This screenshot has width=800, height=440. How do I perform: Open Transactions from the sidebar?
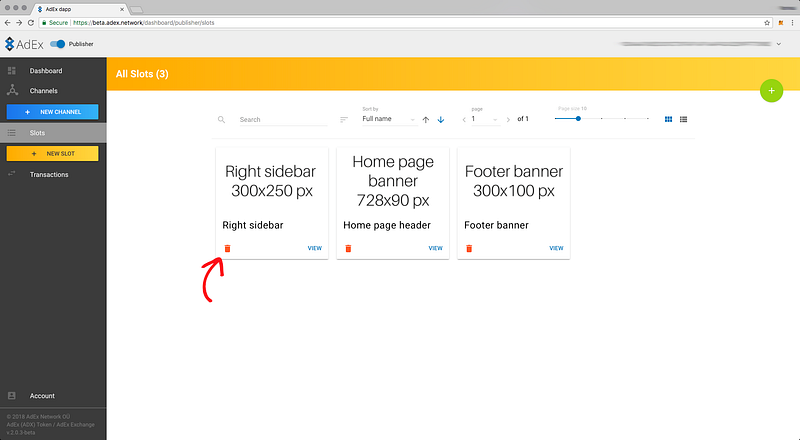(53, 174)
